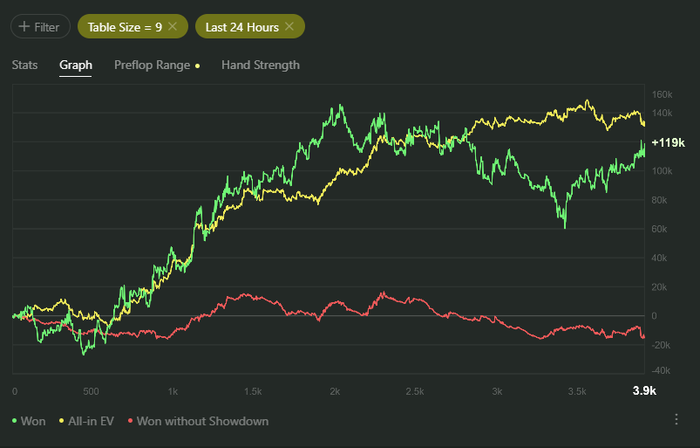Go to the Hand Strength tab
This screenshot has height=448, width=700.
tap(260, 65)
